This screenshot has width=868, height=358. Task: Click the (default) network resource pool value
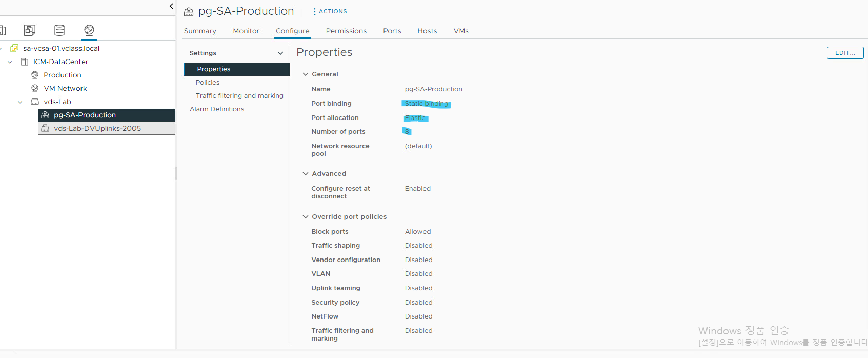[x=418, y=146]
